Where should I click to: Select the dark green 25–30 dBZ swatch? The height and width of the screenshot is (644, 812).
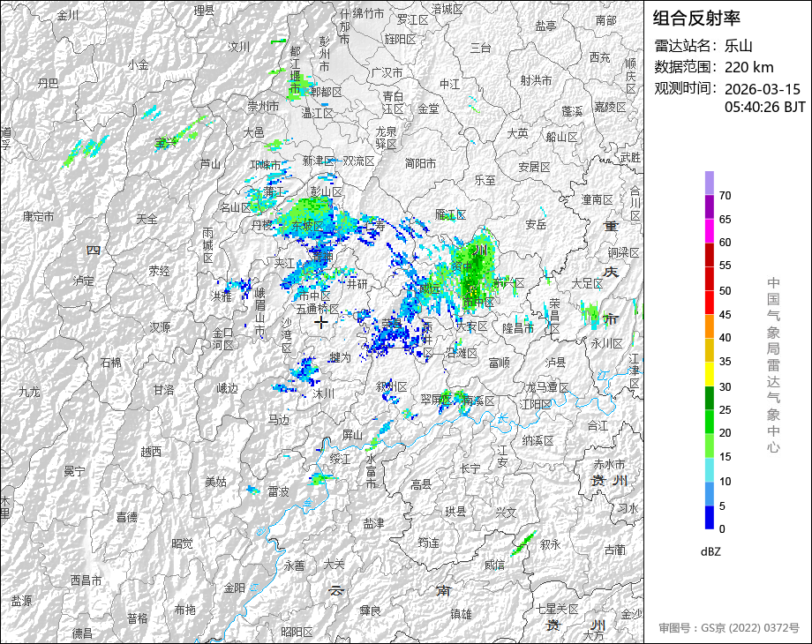click(709, 398)
